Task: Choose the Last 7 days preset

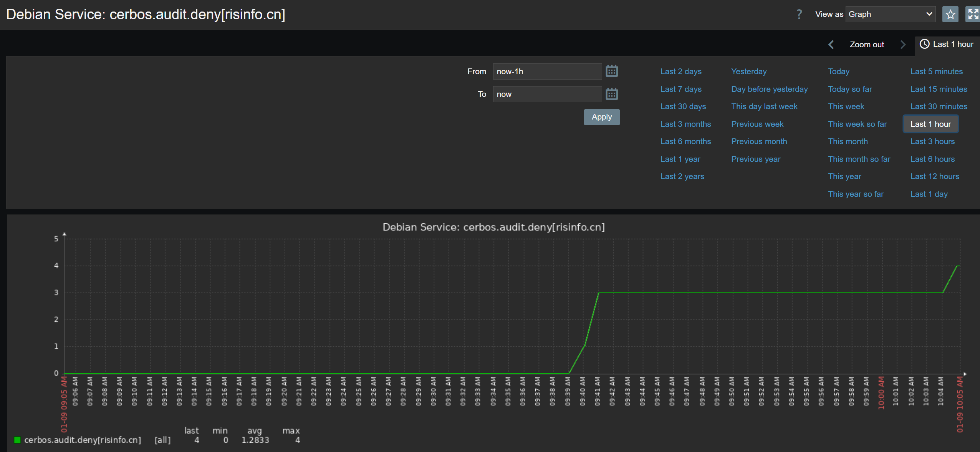Action: click(x=680, y=89)
